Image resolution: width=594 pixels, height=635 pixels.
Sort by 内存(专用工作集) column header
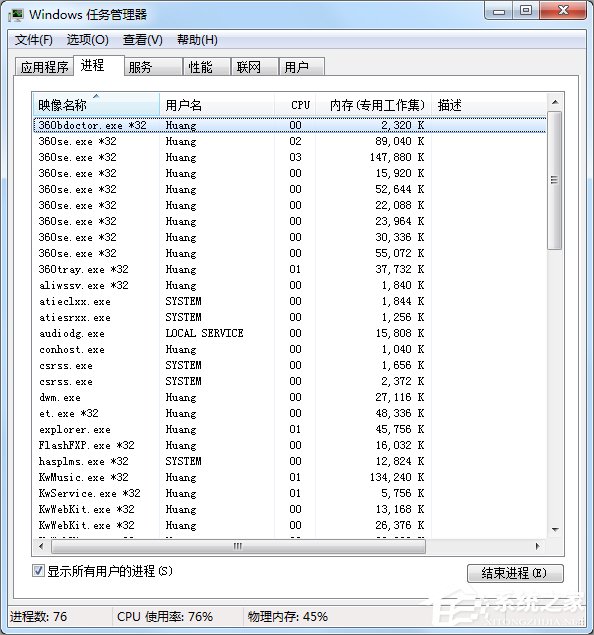click(x=373, y=105)
